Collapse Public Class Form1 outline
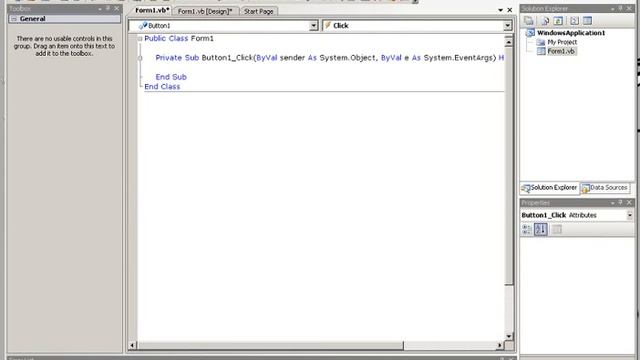 (x=140, y=38)
